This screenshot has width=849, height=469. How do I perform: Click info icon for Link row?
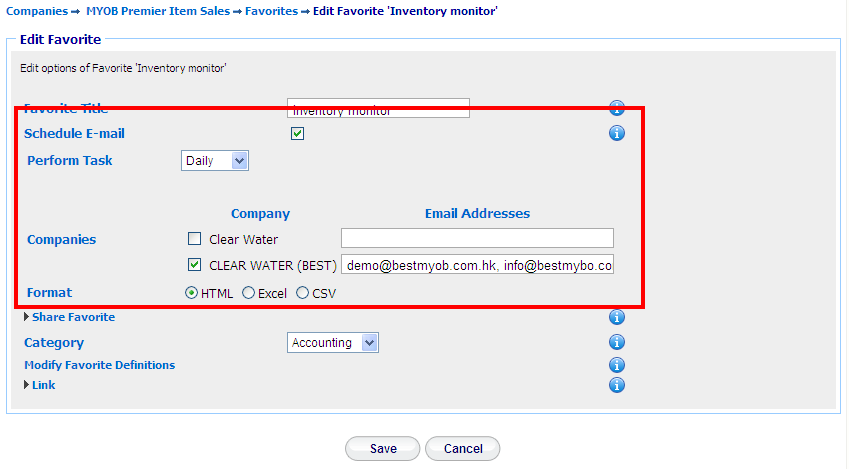[x=616, y=385]
